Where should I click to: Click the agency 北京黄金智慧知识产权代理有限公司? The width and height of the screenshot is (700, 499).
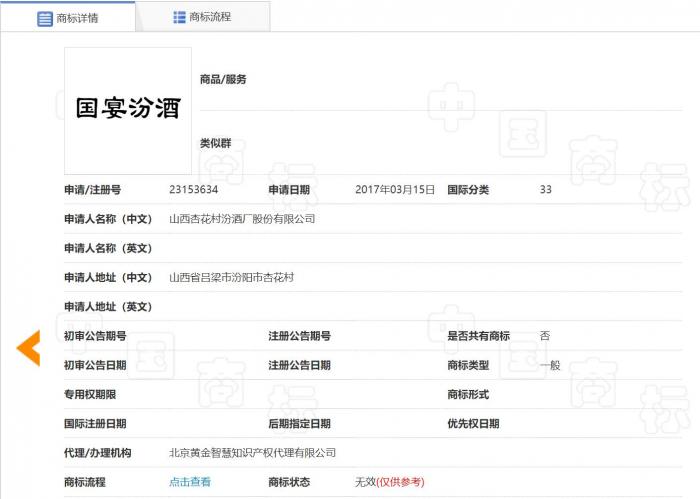(x=252, y=453)
